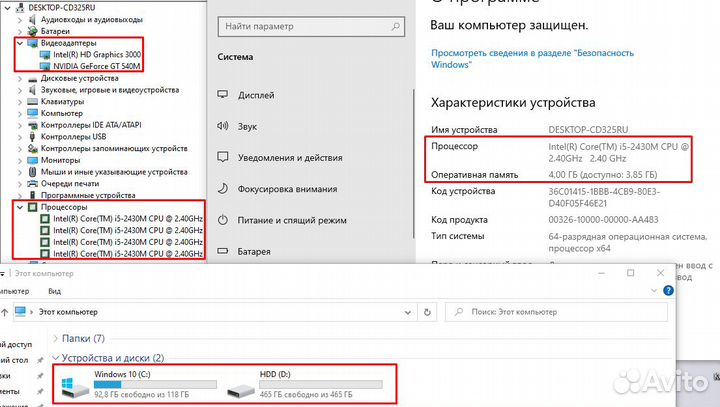Click the Аудиовходы и аудиовыходы speaker icon
This screenshot has width=720, height=407.
point(32,20)
